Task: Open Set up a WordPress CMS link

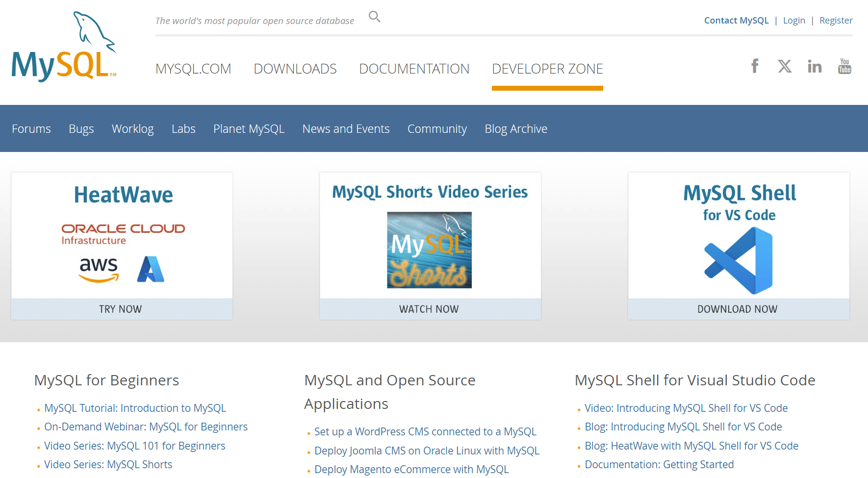Action: [425, 431]
